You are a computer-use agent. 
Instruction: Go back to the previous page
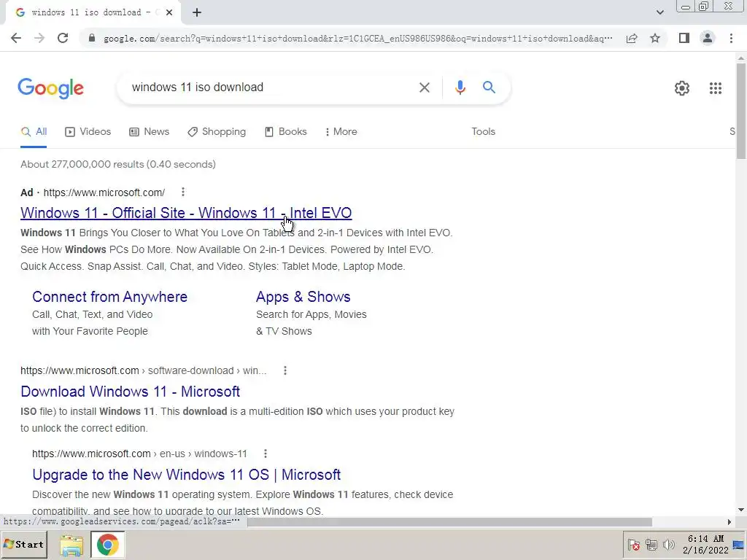[x=16, y=38]
